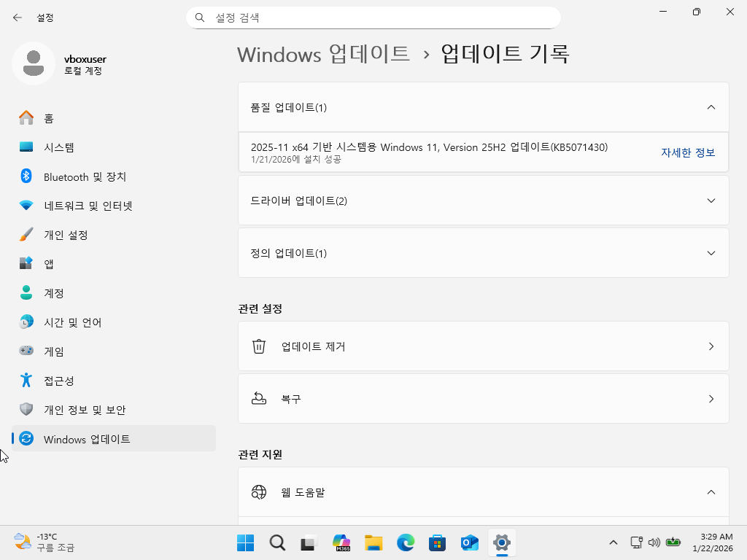This screenshot has height=560, width=747.
Task: Click the 홈 house icon
Action: click(26, 117)
